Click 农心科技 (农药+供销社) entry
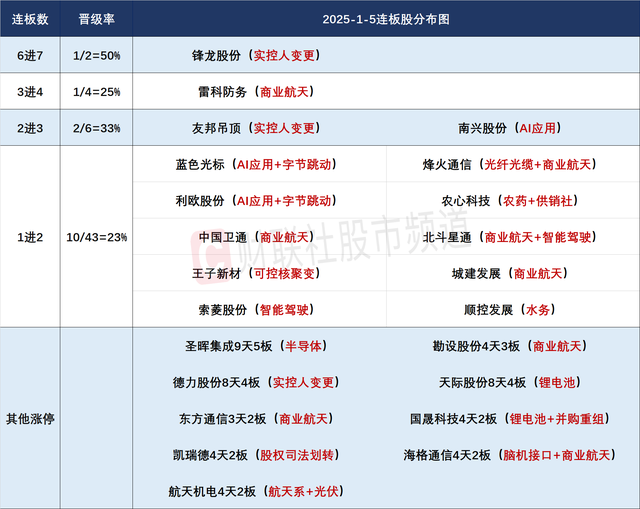Viewport: 640px width, 509px height. click(x=509, y=201)
